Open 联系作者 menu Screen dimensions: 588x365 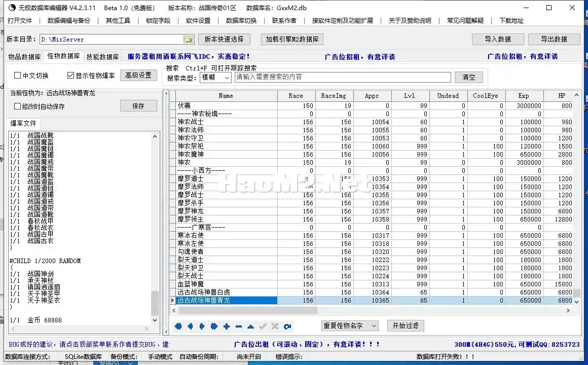point(284,21)
